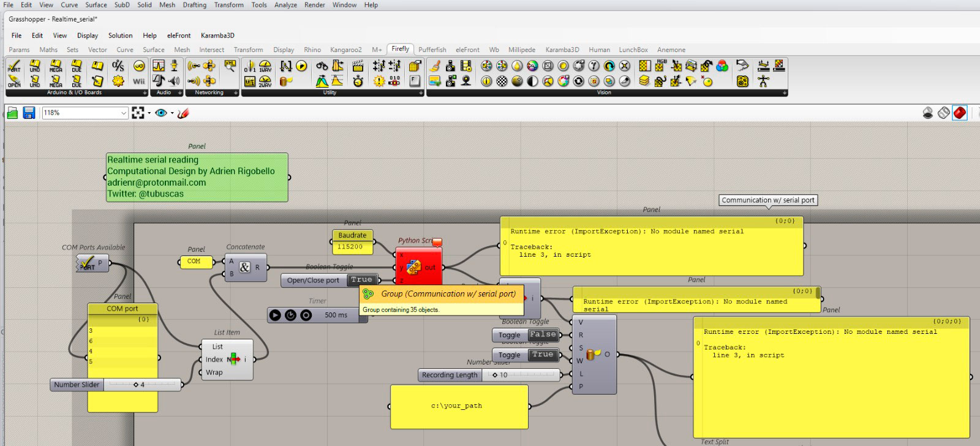This screenshot has height=446, width=980.
Task: Click the COM text panel
Action: (x=196, y=262)
